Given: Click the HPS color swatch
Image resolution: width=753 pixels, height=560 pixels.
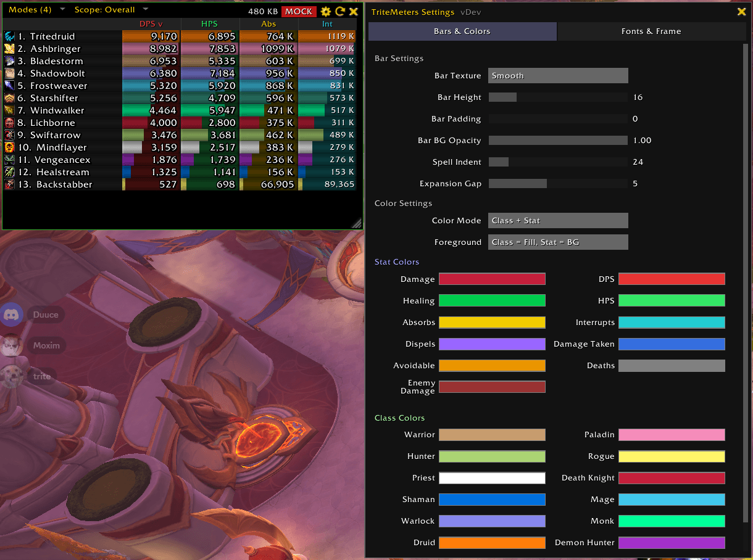Looking at the screenshot, I should click(x=672, y=301).
